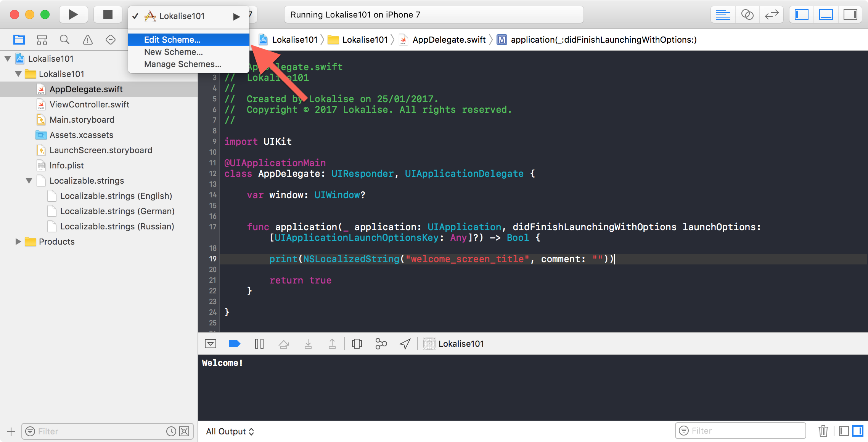Switch to Assistant editor icon
The height and width of the screenshot is (442, 868).
[747, 15]
